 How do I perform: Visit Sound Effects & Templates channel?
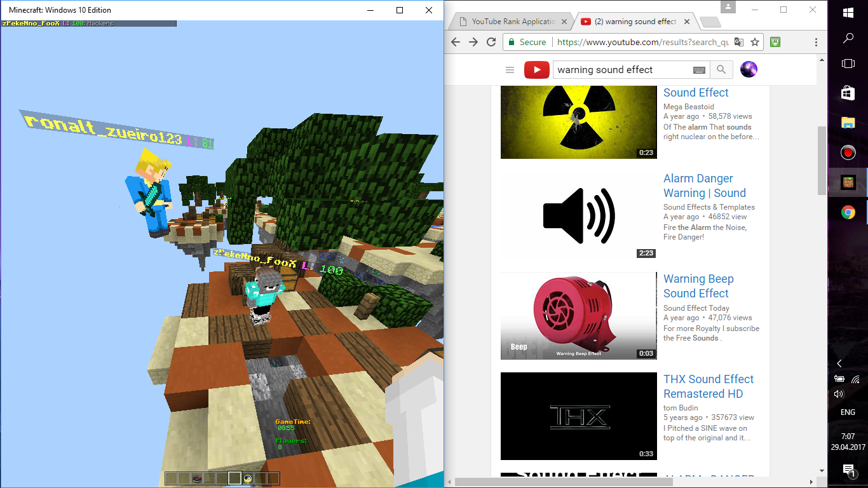click(709, 207)
